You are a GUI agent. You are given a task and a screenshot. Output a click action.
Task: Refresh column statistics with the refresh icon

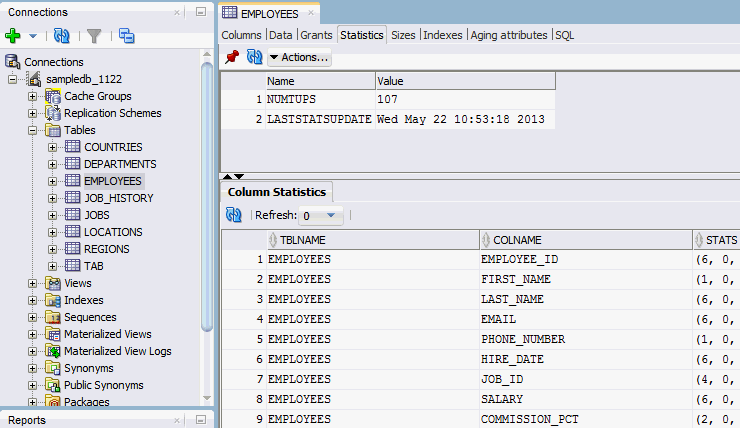pos(234,215)
